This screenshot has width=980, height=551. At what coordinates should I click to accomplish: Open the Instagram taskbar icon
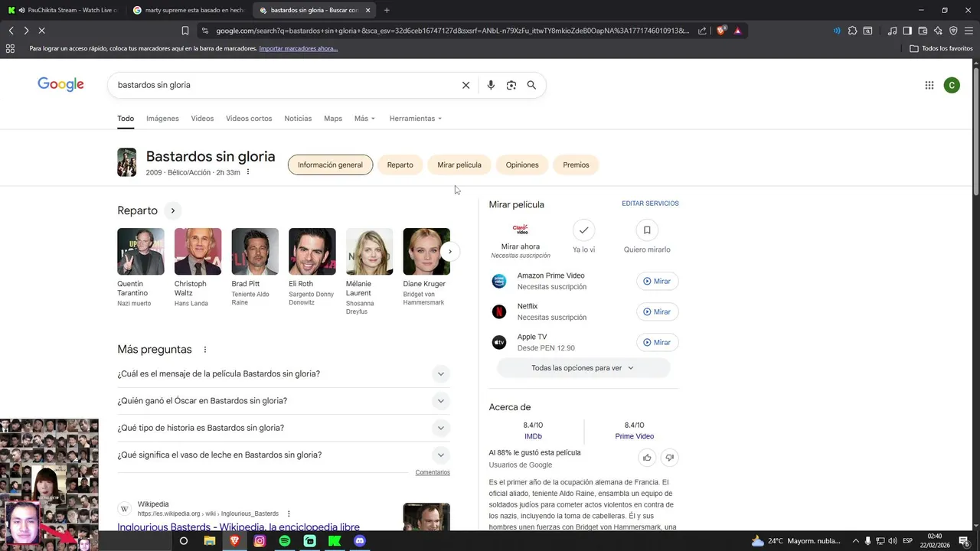click(260, 541)
